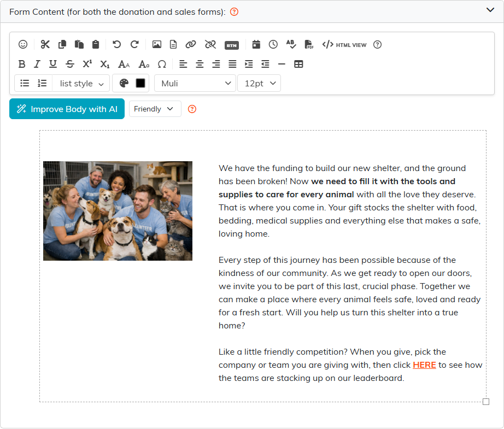Click the copy icon in toolbar
Viewport: 504px width, 429px height.
point(62,44)
